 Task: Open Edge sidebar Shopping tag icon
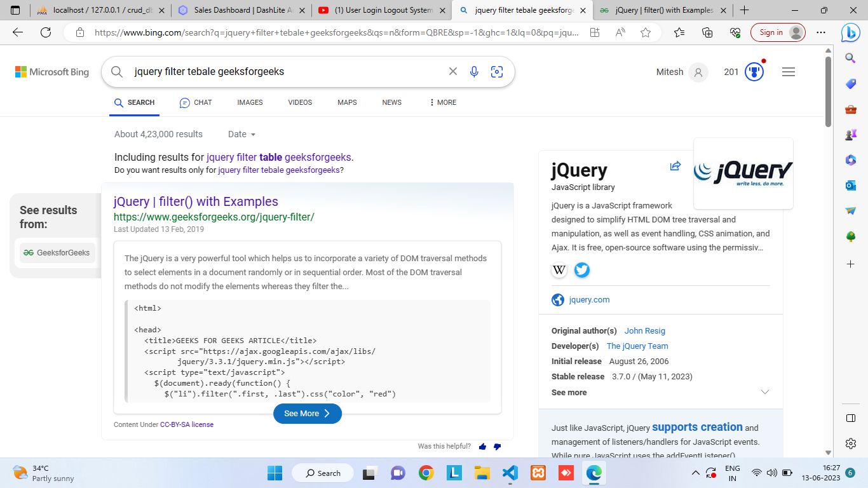(x=851, y=84)
